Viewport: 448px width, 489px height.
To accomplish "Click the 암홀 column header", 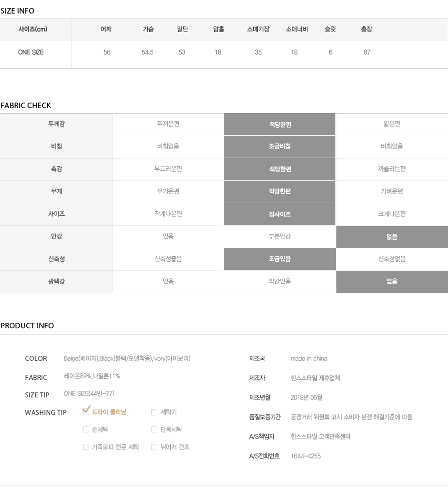I will tap(219, 30).
